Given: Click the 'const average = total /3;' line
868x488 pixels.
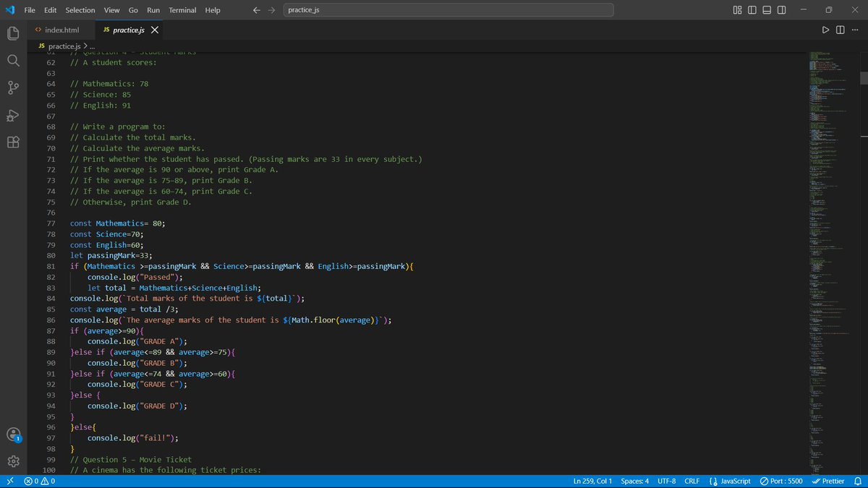Looking at the screenshot, I should coord(124,309).
